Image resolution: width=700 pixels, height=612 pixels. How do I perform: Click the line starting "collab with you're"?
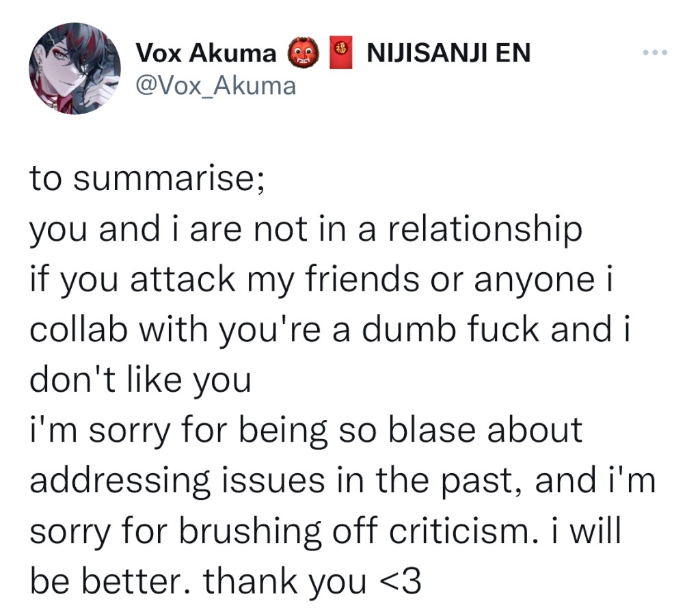click(330, 330)
